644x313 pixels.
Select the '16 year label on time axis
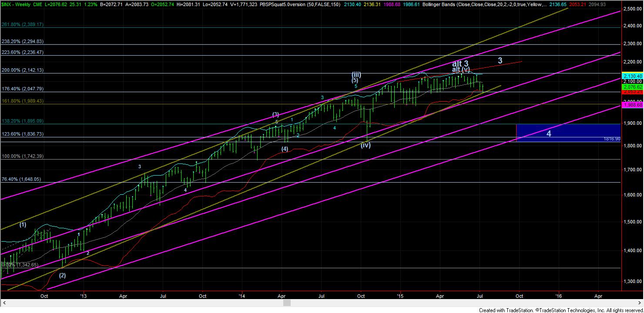[x=559, y=296]
